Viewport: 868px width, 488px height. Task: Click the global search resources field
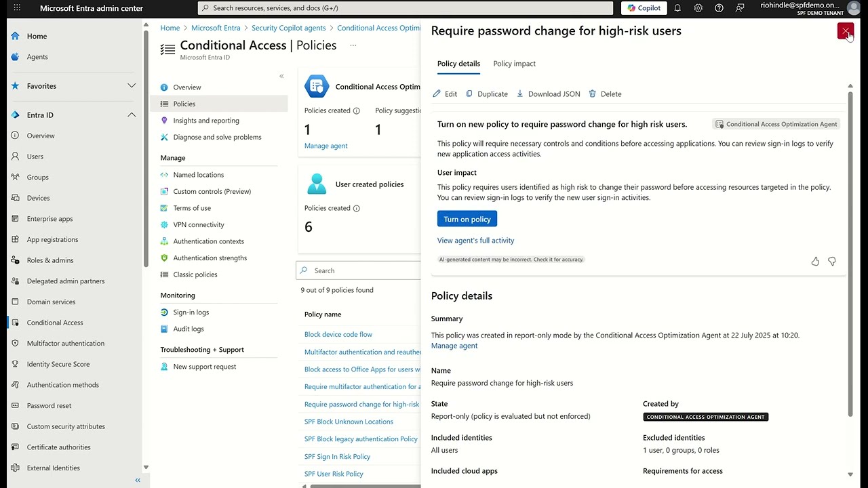tap(406, 8)
